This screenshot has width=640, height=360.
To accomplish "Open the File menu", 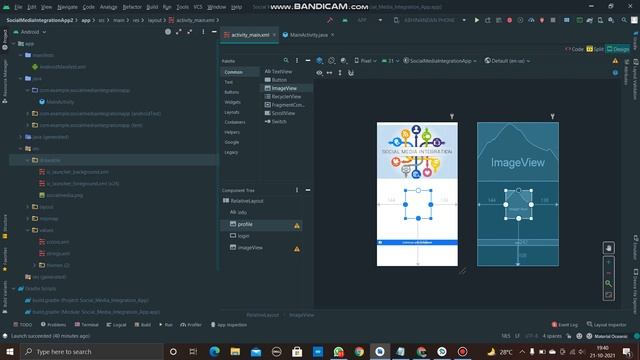I will (18, 7).
